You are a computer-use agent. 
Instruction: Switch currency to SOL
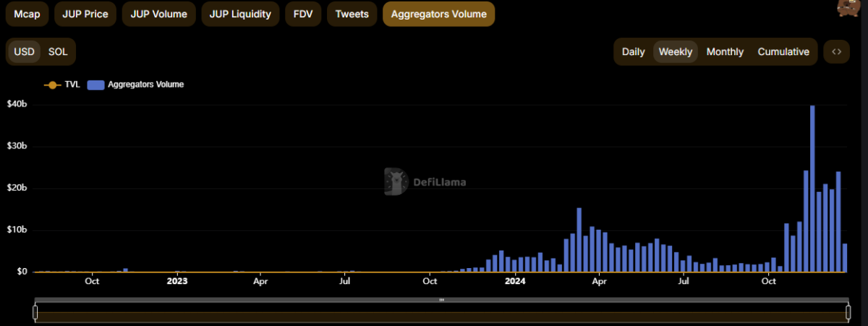pyautogui.click(x=58, y=51)
